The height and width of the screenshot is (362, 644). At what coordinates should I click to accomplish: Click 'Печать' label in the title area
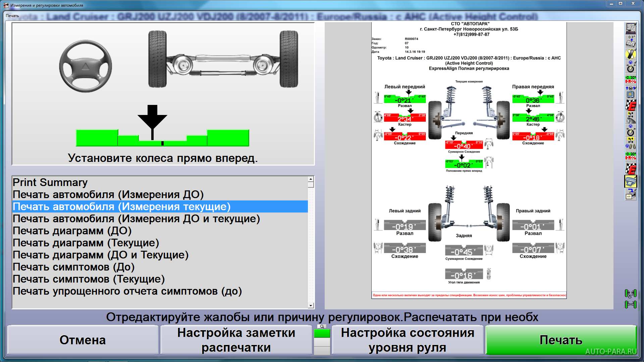pos(12,16)
